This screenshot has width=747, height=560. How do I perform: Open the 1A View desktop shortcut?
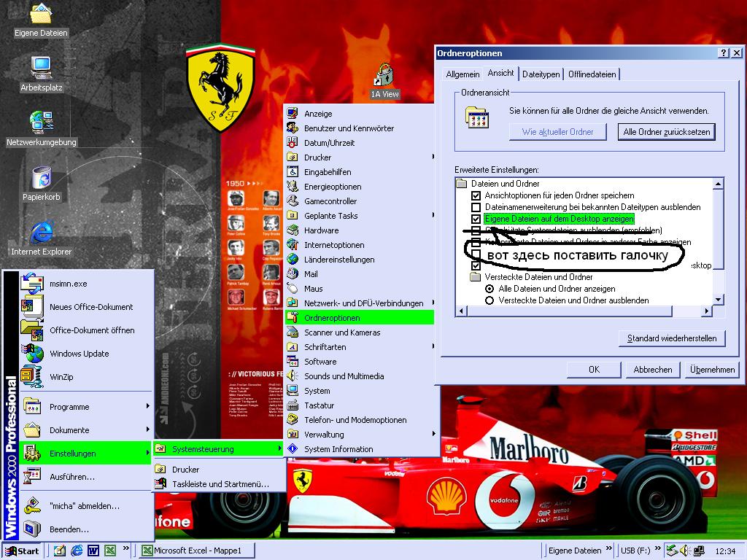[384, 81]
